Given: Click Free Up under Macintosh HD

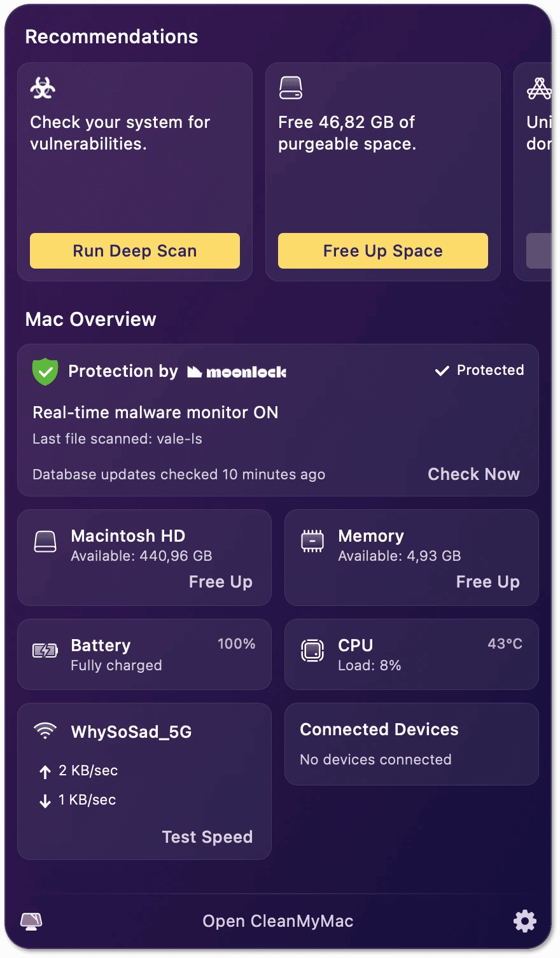Looking at the screenshot, I should click(220, 582).
